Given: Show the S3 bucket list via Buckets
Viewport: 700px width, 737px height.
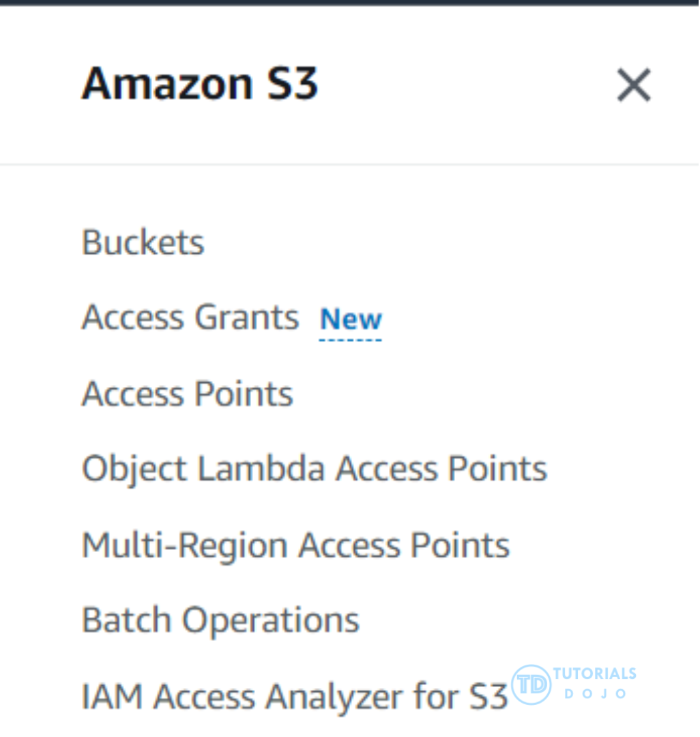Looking at the screenshot, I should pos(143,242).
